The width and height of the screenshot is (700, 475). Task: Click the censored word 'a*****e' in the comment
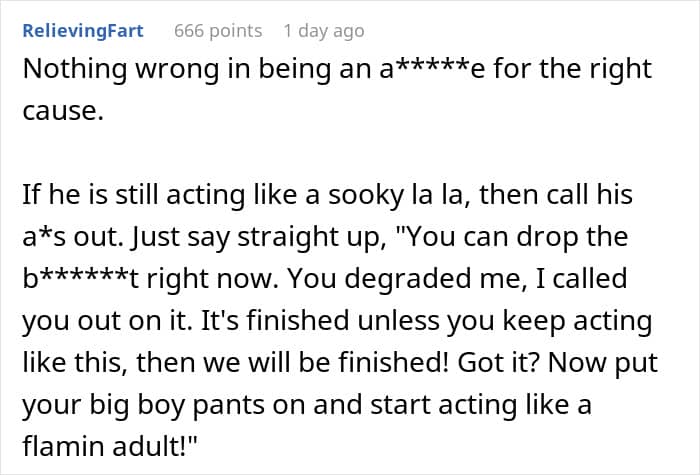(432, 69)
